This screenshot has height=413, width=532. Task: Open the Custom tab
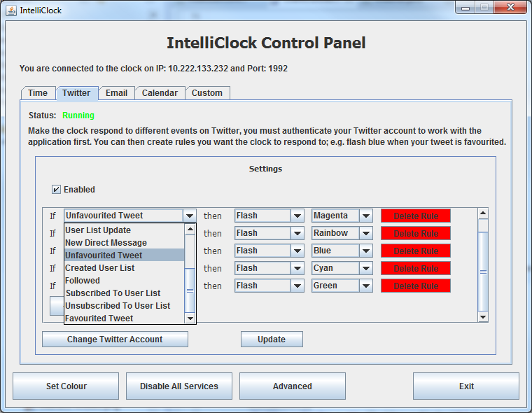tap(207, 93)
